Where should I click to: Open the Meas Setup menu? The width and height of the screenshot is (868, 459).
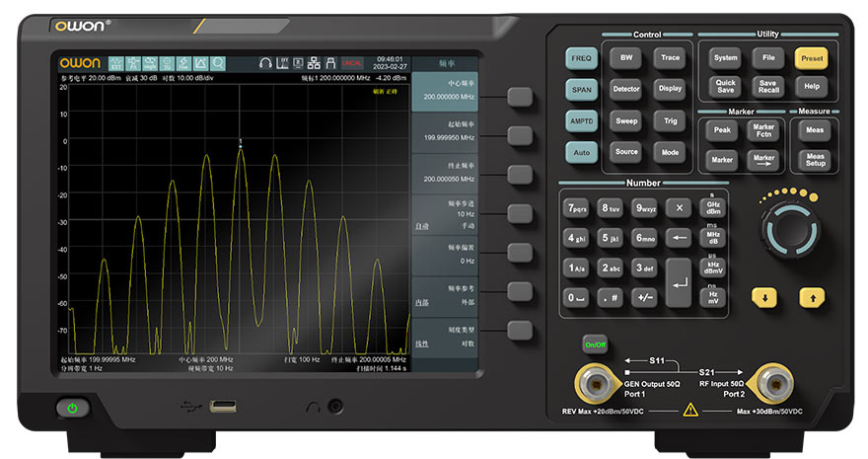815,160
